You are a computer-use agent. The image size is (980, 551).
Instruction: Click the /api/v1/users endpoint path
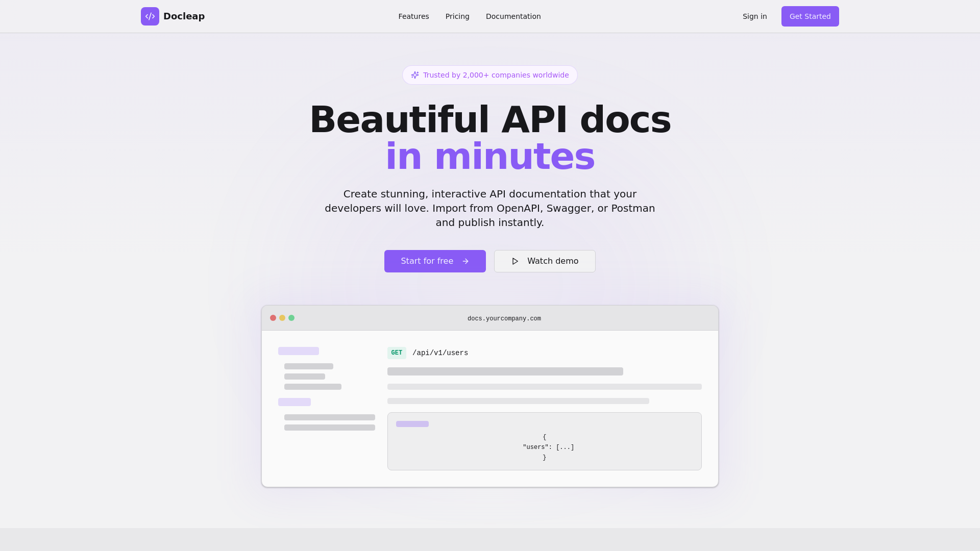pyautogui.click(x=440, y=353)
